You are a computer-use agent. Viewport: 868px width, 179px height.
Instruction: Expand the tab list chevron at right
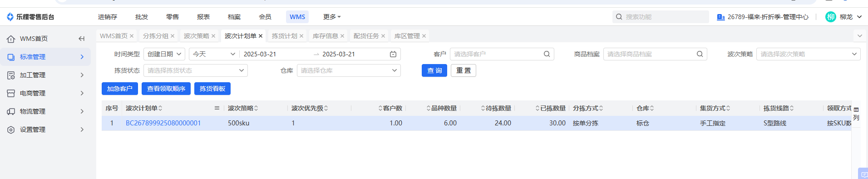[x=859, y=36]
